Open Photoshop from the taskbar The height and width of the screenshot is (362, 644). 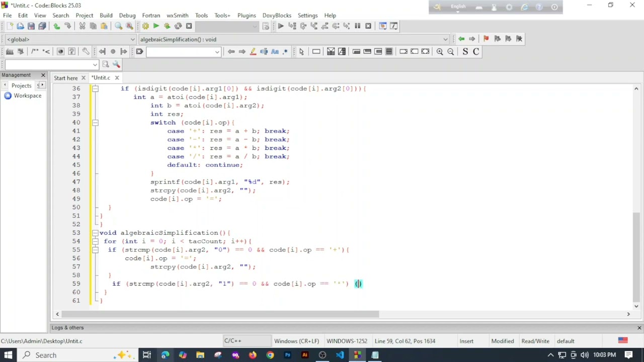(287, 355)
